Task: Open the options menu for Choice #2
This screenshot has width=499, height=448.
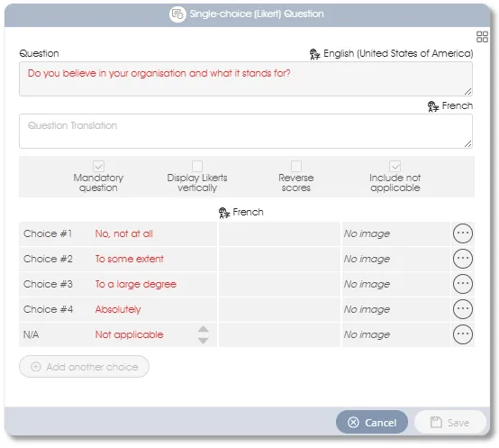Action: pyautogui.click(x=462, y=259)
